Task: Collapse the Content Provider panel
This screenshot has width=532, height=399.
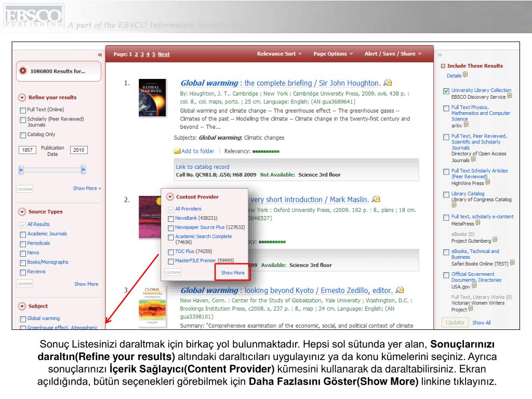Action: click(x=170, y=197)
